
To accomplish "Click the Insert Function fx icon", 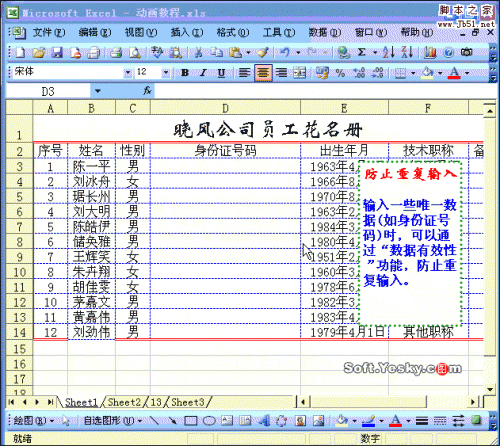I will pyautogui.click(x=147, y=91).
